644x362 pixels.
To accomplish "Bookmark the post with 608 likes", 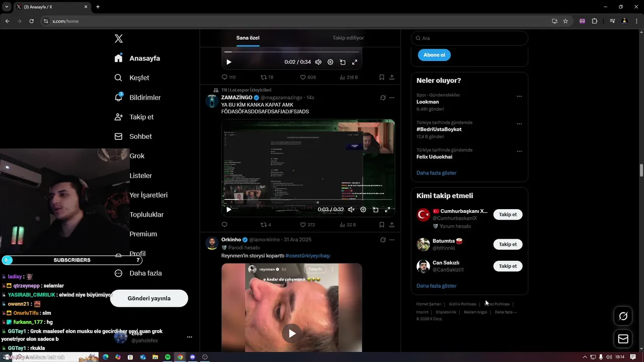I will click(382, 77).
